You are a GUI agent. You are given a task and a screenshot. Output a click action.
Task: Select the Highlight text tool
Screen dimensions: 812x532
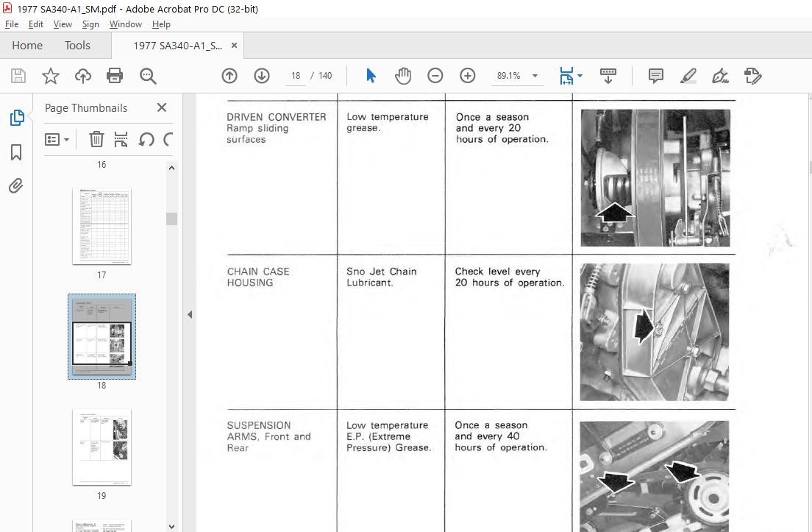(x=688, y=76)
